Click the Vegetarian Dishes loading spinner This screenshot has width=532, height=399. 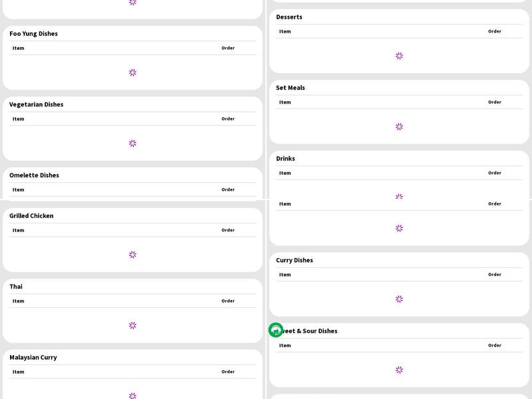point(132,143)
